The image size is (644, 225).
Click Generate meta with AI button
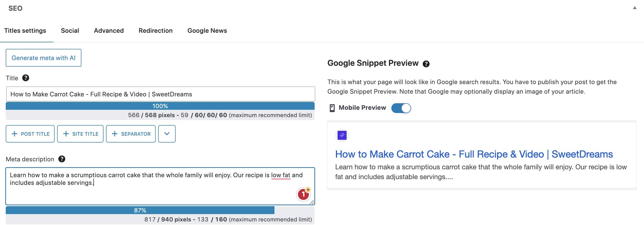click(x=43, y=58)
